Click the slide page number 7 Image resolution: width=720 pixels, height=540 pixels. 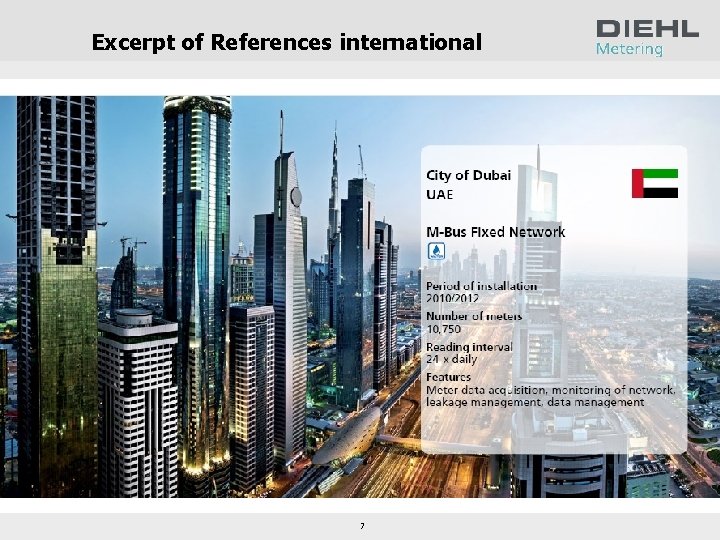tap(362, 526)
